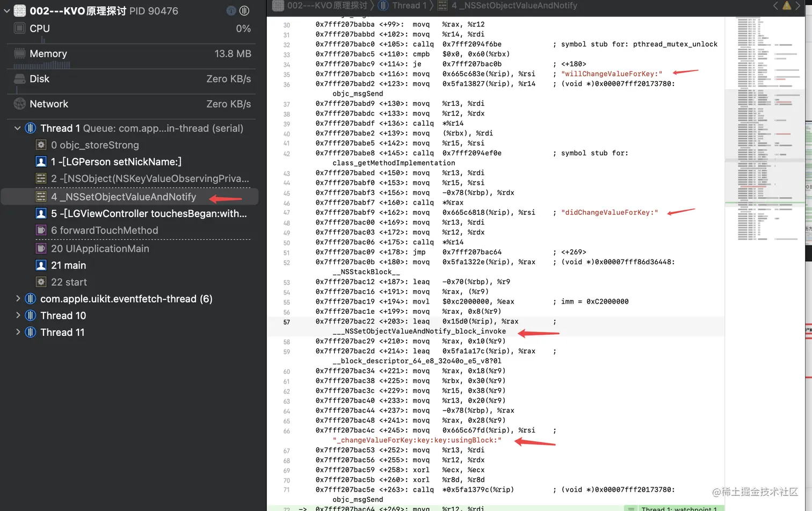
Task: Select the Network gauge globe icon
Action: pyautogui.click(x=20, y=104)
